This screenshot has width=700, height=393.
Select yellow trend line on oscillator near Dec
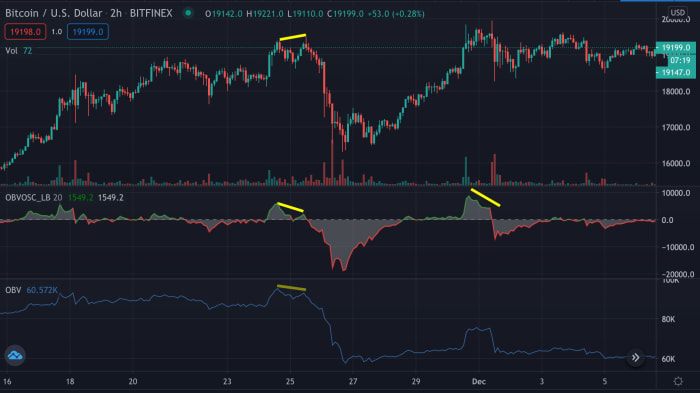[485, 198]
